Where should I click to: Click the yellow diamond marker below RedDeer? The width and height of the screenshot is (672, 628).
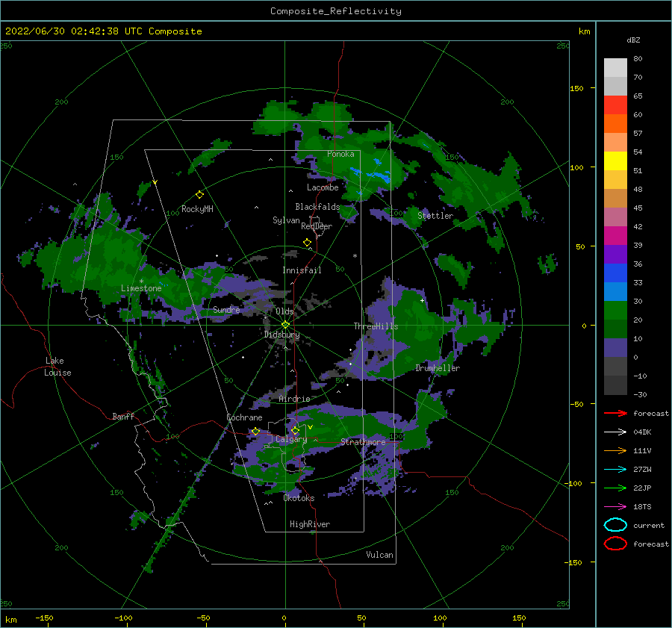click(307, 243)
